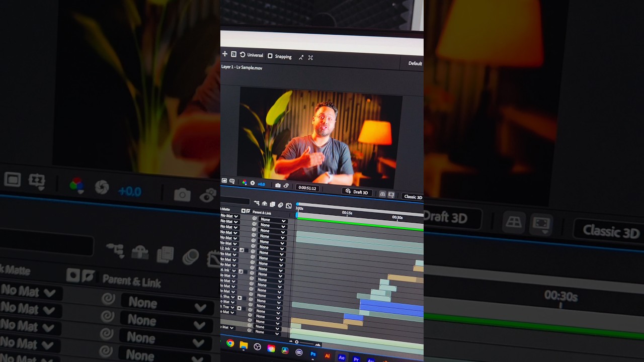Click the Parent & Link column header
Image resolution: width=644 pixels, height=362 pixels.
262,213
